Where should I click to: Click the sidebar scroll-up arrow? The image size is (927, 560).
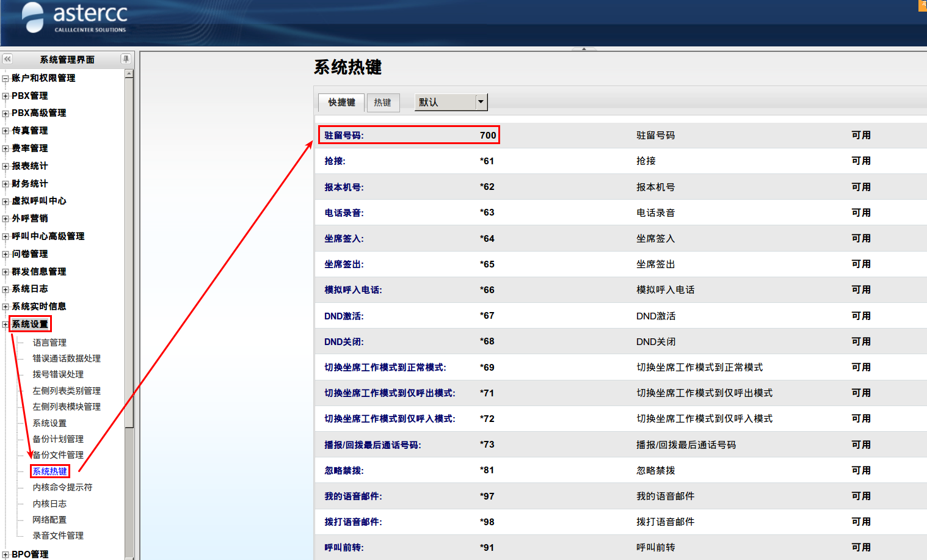129,73
